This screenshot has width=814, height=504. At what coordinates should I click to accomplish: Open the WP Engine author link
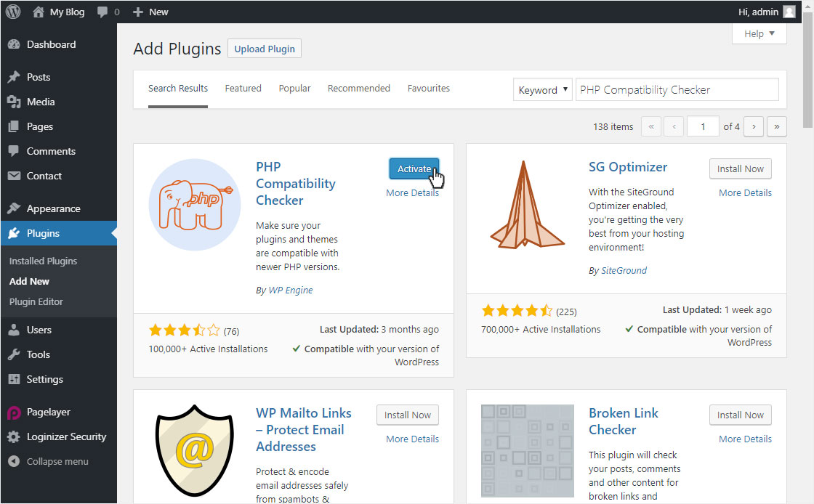291,290
